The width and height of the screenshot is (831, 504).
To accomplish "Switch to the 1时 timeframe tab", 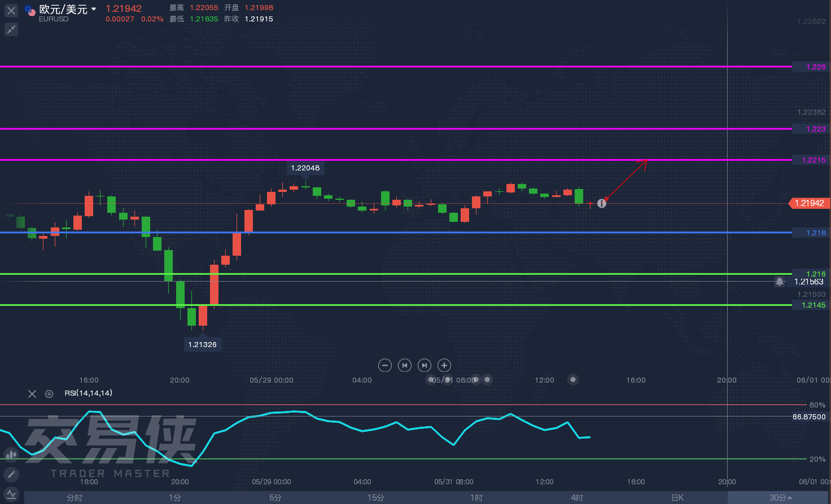I will pos(476,498).
